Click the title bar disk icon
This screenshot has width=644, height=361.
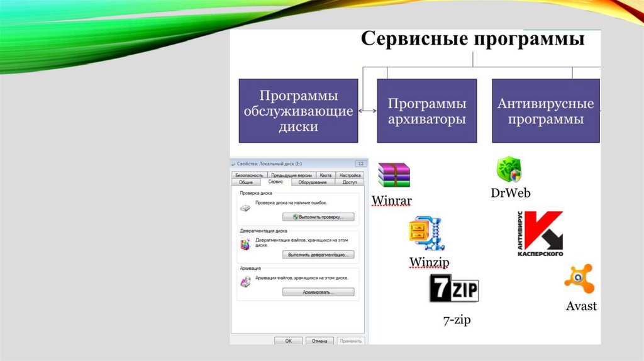coord(233,164)
